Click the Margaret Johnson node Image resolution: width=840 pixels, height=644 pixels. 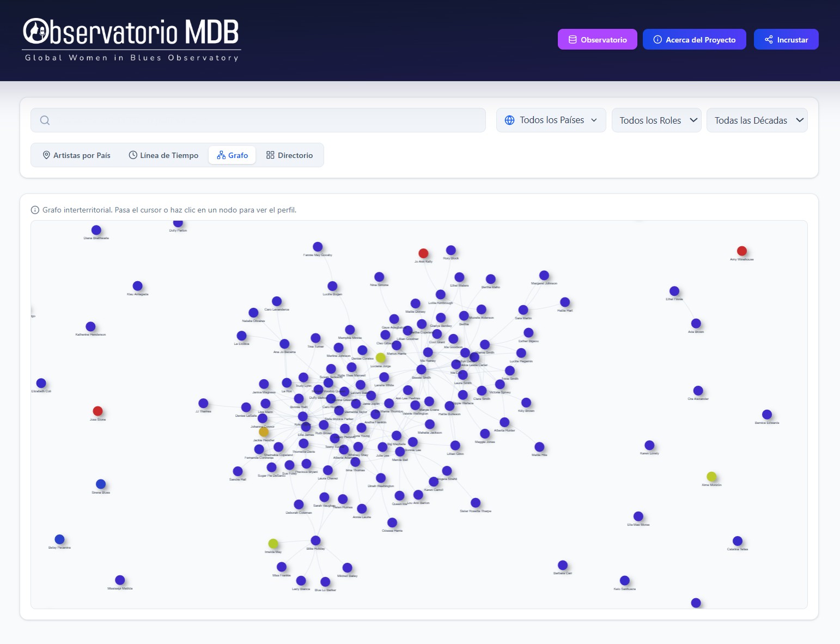coord(544,275)
